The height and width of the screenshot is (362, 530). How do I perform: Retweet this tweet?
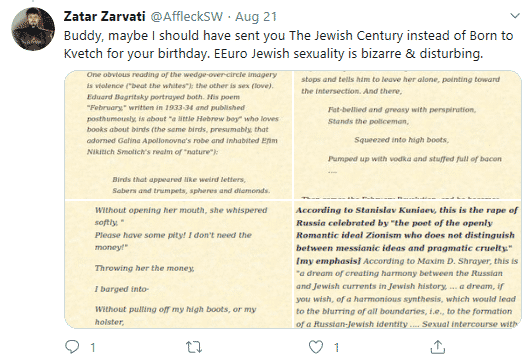coord(194,347)
